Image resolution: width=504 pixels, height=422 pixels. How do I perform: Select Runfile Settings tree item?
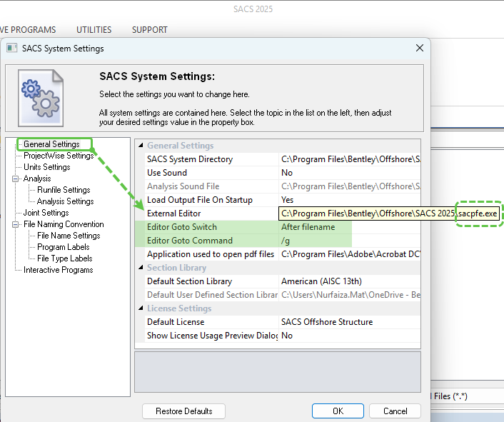[x=64, y=190]
